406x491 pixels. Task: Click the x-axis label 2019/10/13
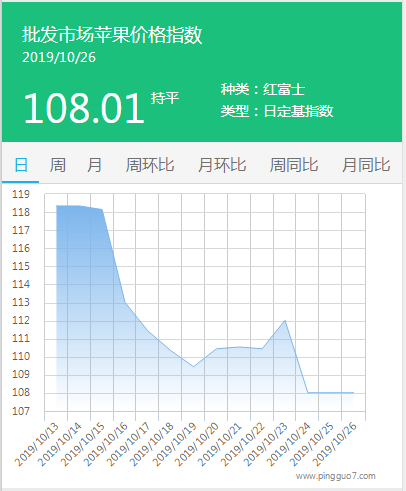click(x=37, y=445)
